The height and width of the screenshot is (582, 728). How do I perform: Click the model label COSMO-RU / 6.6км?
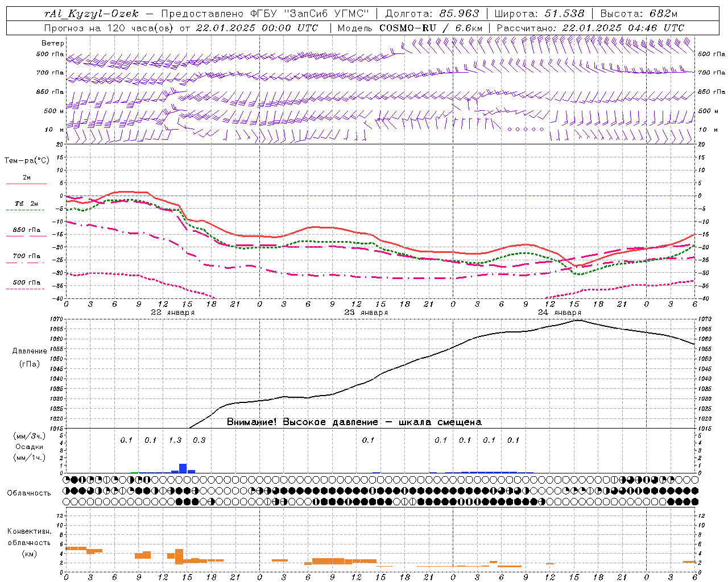tap(431, 28)
